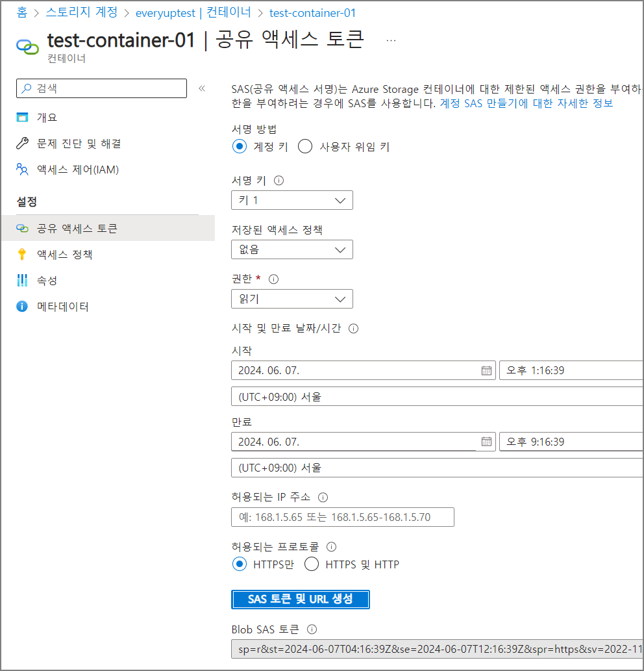The height and width of the screenshot is (671, 644).
Task: Click the 개요 overview icon
Action: (22, 118)
